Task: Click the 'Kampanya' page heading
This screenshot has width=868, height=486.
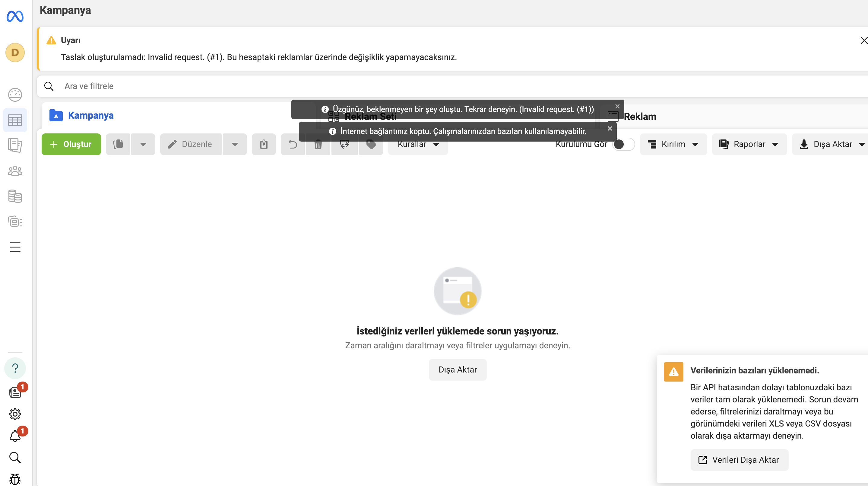Action: [65, 10]
